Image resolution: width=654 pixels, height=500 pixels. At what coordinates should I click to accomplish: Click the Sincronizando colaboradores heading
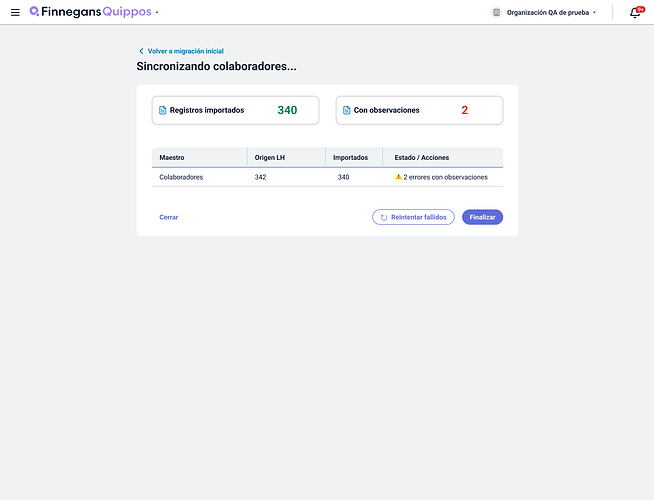(216, 66)
